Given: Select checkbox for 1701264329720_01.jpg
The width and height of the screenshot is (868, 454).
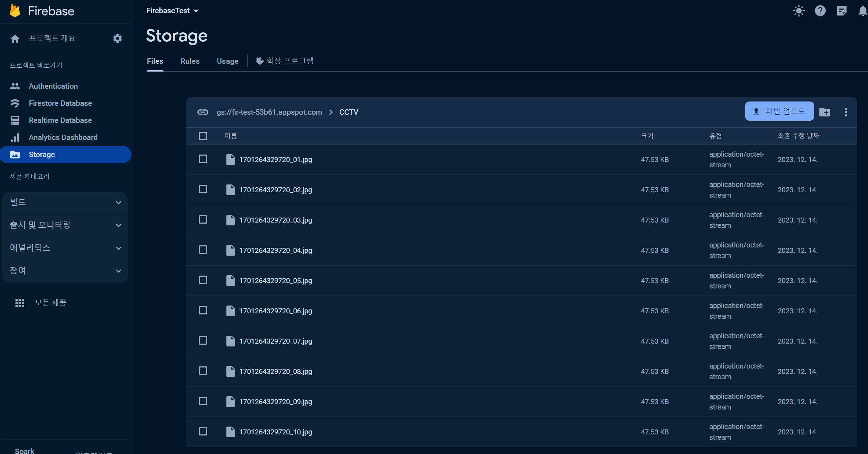Looking at the screenshot, I should point(203,159).
